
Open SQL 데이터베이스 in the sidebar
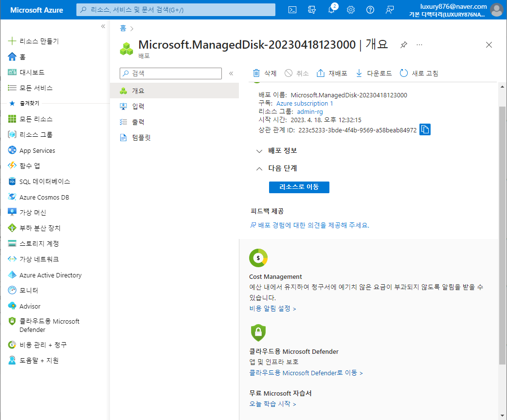tap(39, 182)
